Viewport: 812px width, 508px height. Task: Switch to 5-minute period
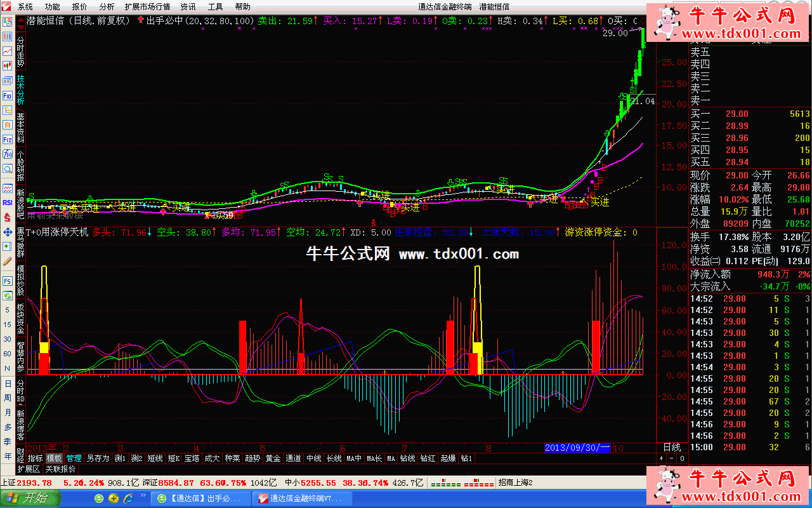8,311
